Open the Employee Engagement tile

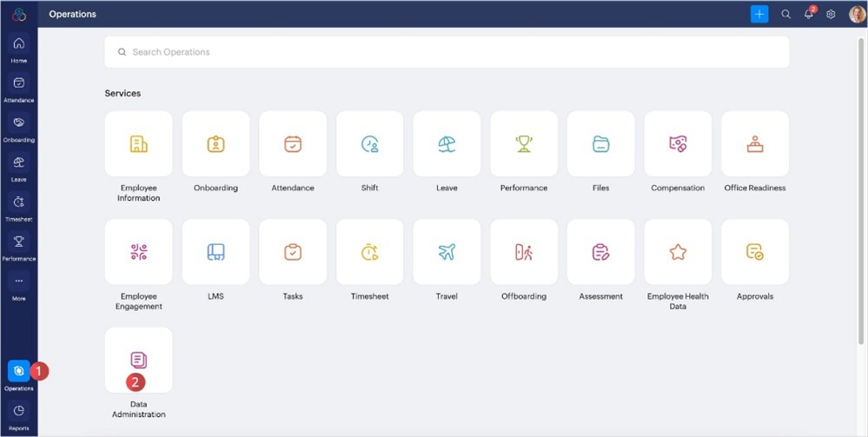click(138, 252)
